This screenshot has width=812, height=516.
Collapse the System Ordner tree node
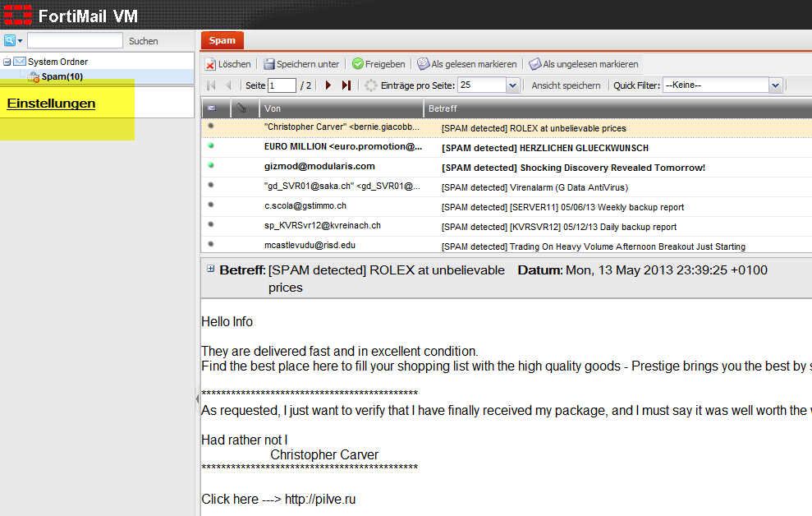pos(7,62)
